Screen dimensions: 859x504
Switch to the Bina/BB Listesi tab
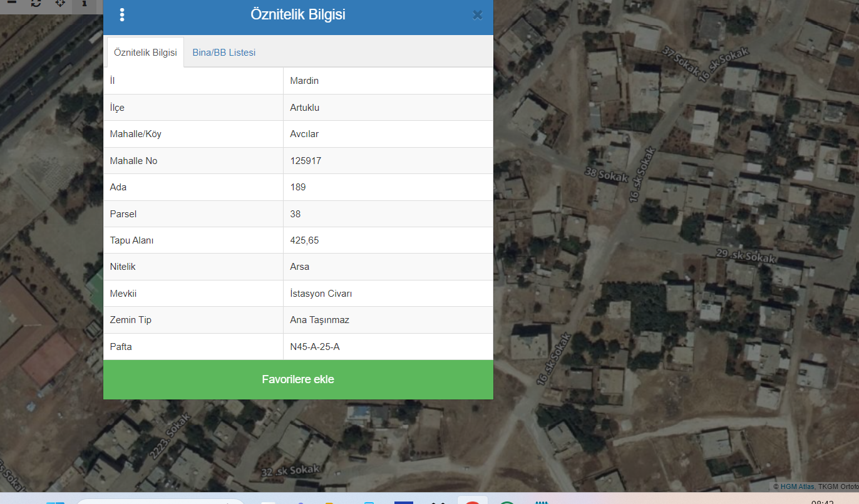pos(224,53)
